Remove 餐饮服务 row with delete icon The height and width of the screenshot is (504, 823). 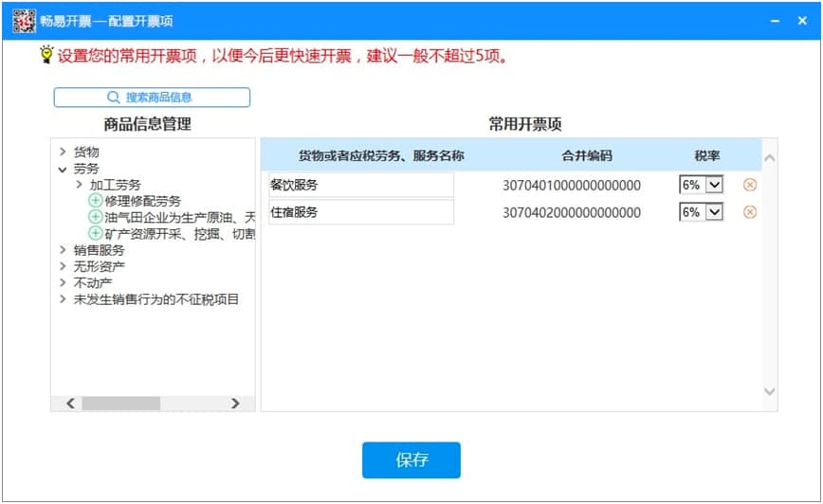(750, 185)
